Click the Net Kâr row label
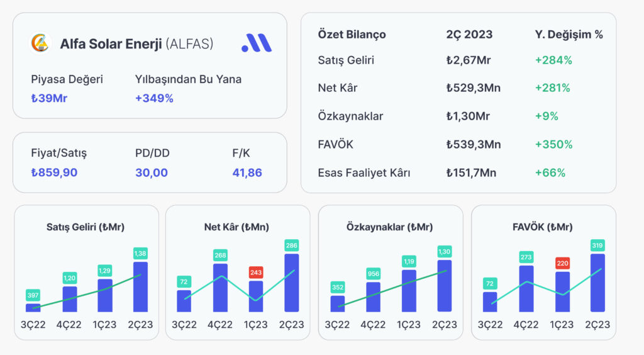Image resolution: width=644 pixels, height=355 pixels. [x=338, y=88]
